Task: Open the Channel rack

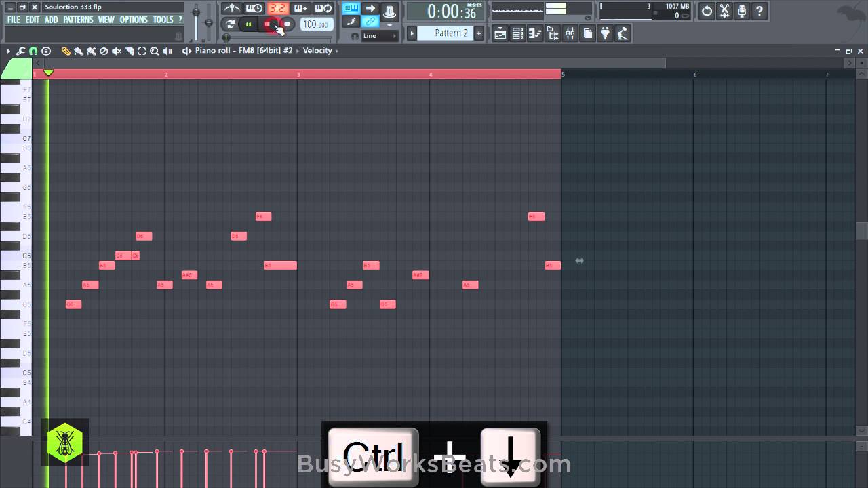Action: [x=518, y=33]
